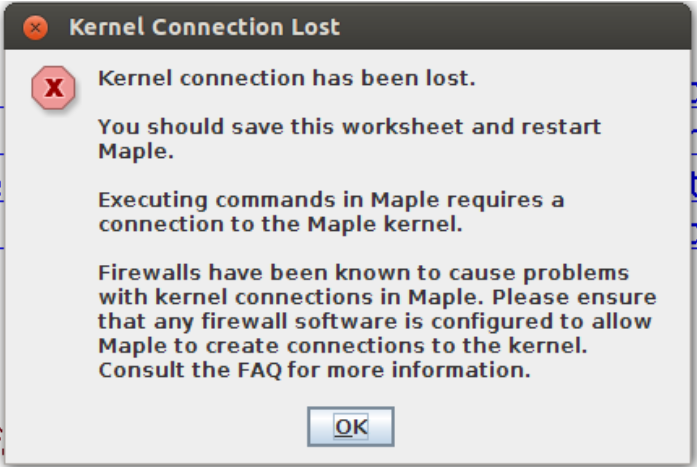Viewport: 697px width, 467px height.
Task: Click 'Consult the FAQ for more information.' text
Action: [314, 370]
